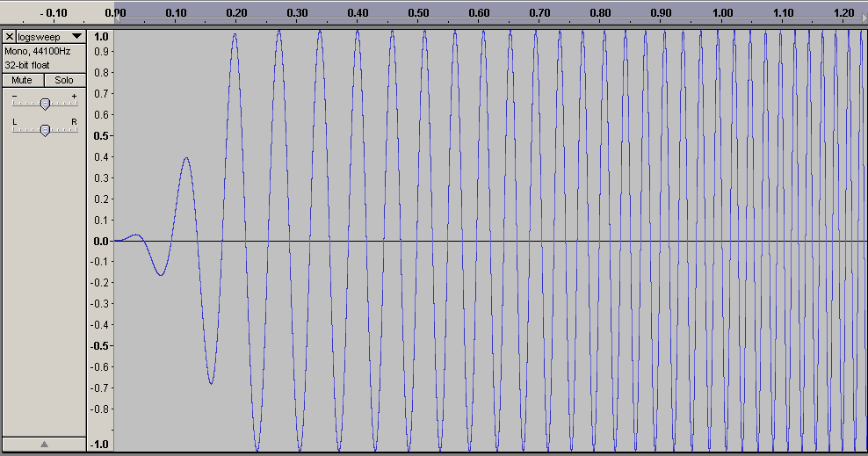Click the 'logsweep' track name
The height and width of the screenshot is (456, 868).
[x=39, y=37]
